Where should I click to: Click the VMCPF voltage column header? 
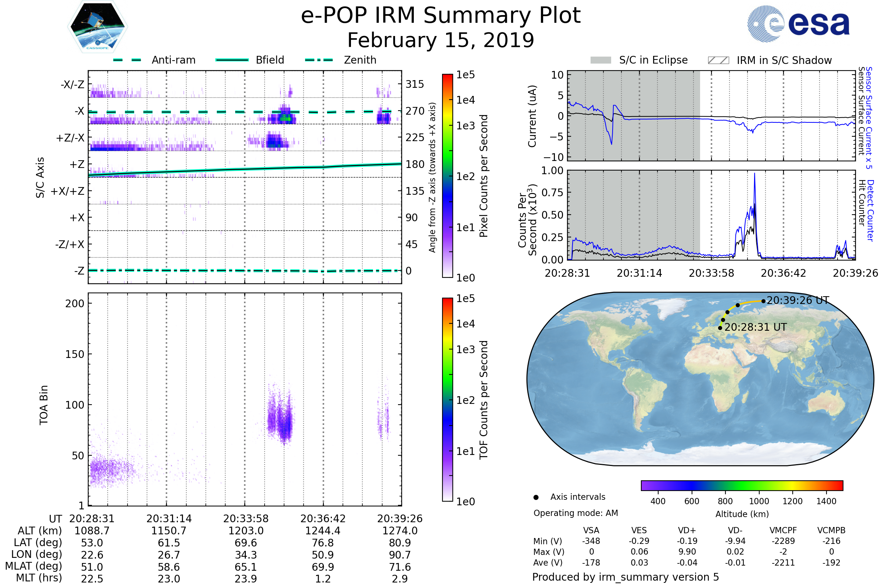coord(783,530)
